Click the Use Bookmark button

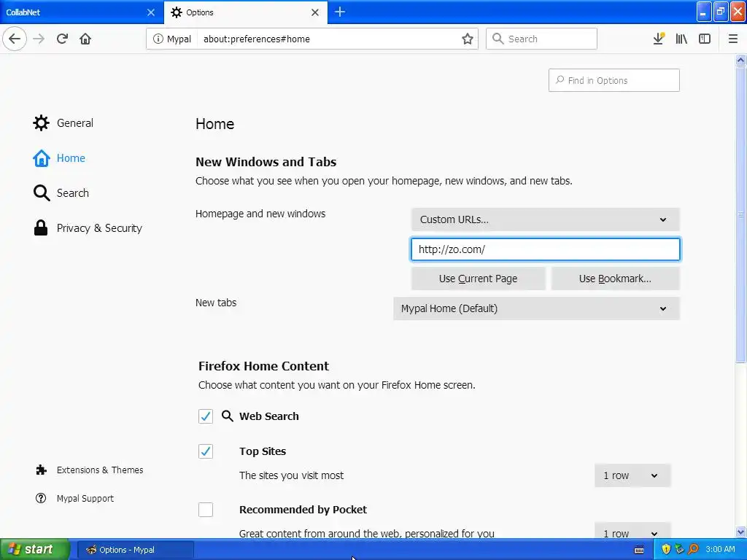click(x=615, y=279)
